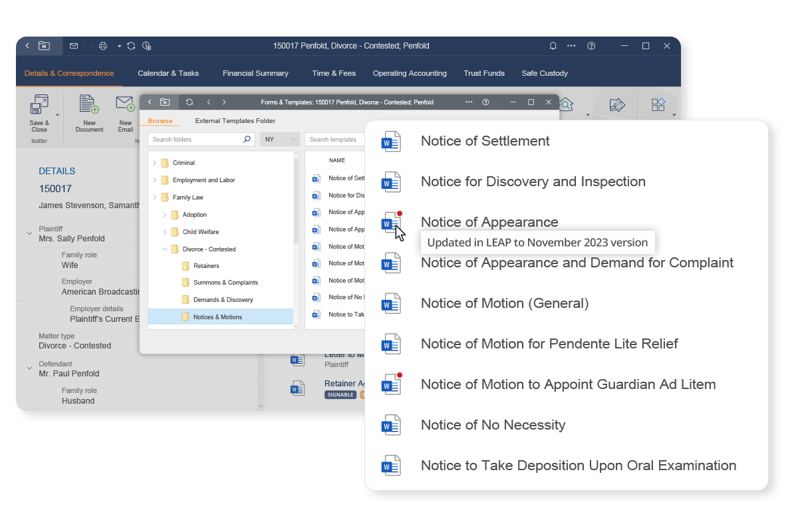Click the New Document icon
This screenshot has width=798, height=532.
(89, 105)
